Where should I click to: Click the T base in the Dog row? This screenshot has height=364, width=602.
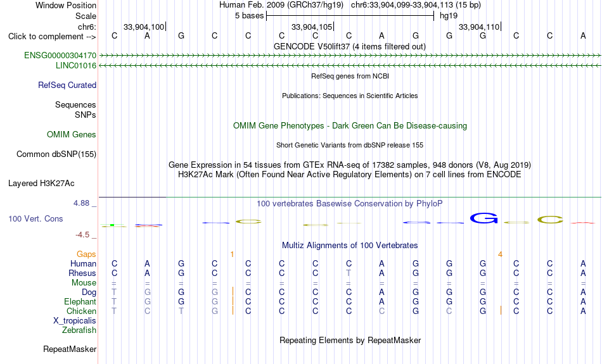tap(114, 292)
